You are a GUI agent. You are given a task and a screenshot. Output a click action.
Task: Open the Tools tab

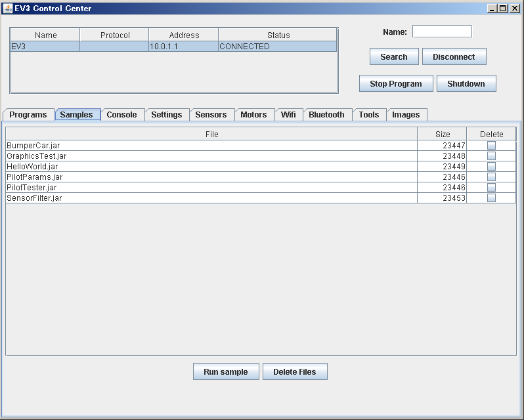coord(369,114)
